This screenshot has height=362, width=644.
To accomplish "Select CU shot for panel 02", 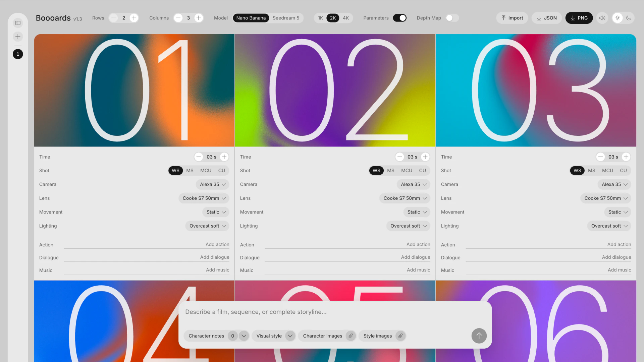I will [x=423, y=171].
